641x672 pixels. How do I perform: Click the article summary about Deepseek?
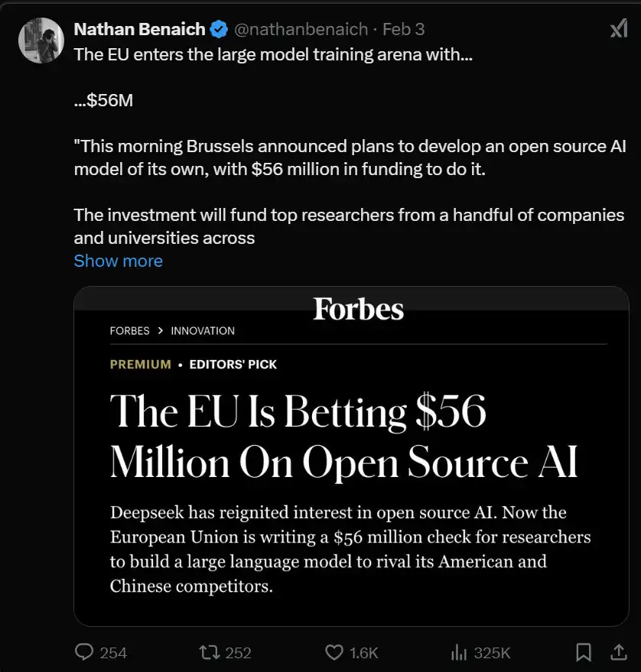click(350, 549)
